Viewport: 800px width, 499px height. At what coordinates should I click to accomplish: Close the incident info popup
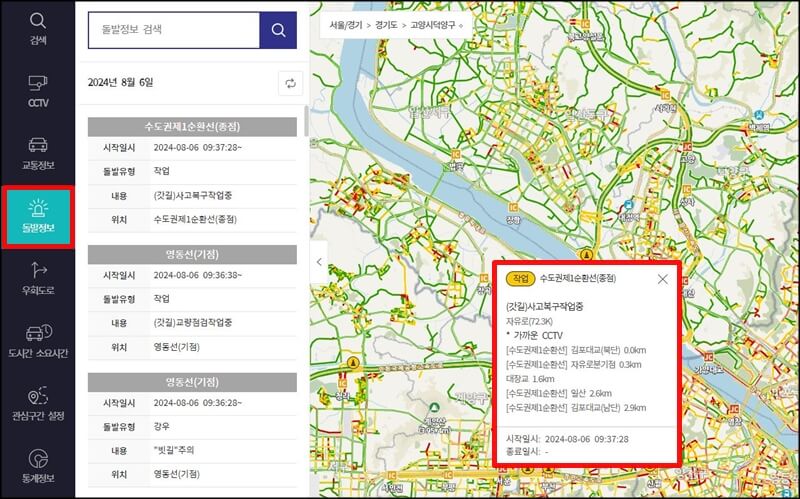coord(662,279)
